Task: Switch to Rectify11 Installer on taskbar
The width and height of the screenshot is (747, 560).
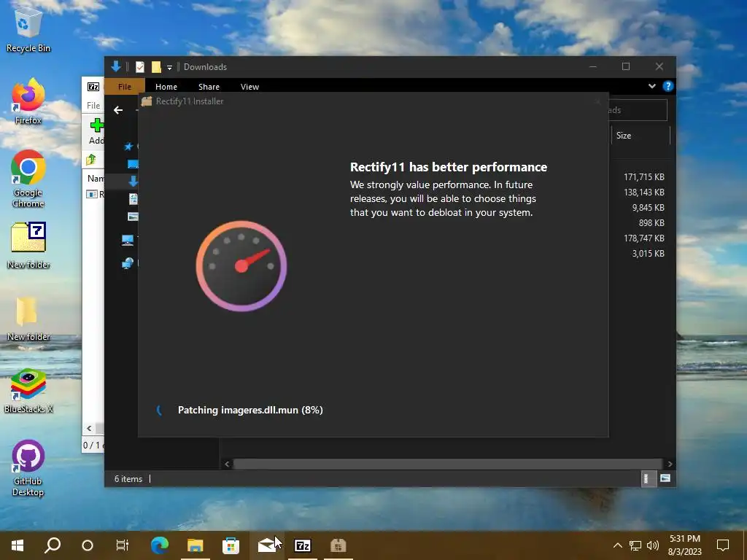Action: click(338, 545)
